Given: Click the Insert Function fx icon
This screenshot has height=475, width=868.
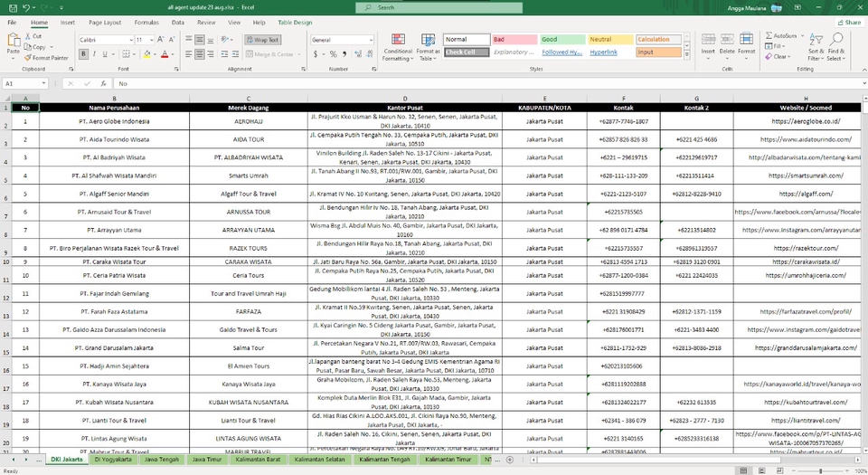Looking at the screenshot, I should point(103,83).
